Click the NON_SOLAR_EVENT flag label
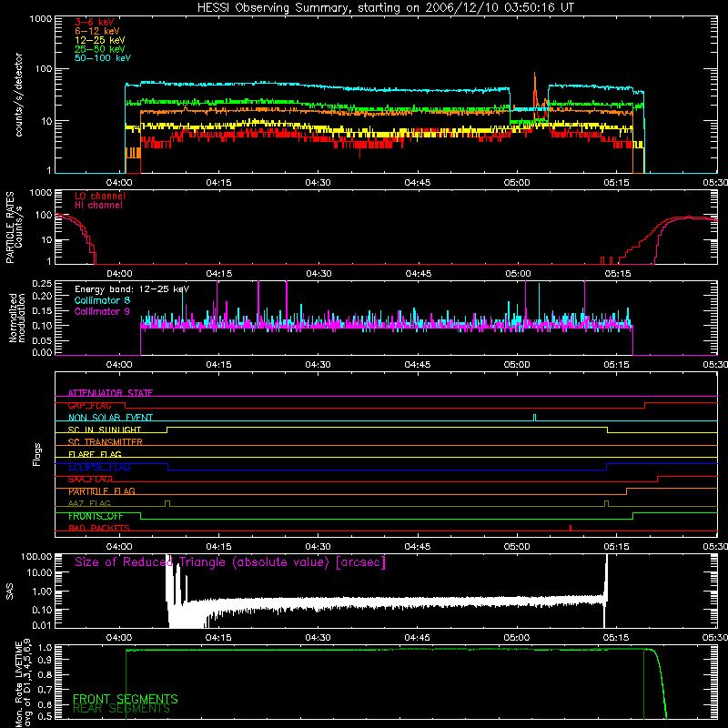 pyautogui.click(x=110, y=418)
